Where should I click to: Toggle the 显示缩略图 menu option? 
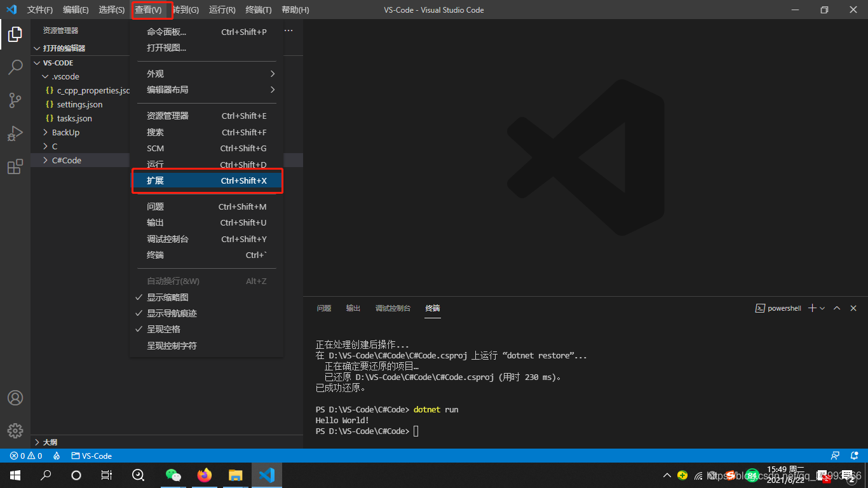207,297
